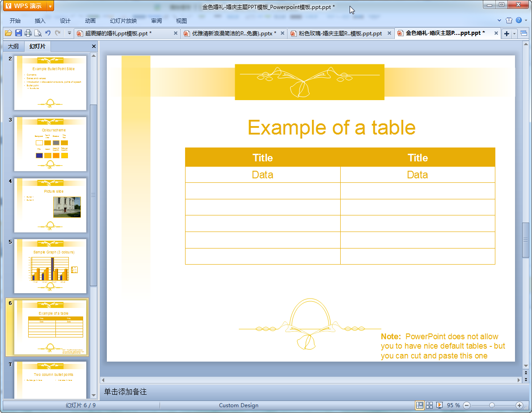Expand the WPS 演示 application menu arrow
The width and height of the screenshot is (532, 413).
coord(50,6)
